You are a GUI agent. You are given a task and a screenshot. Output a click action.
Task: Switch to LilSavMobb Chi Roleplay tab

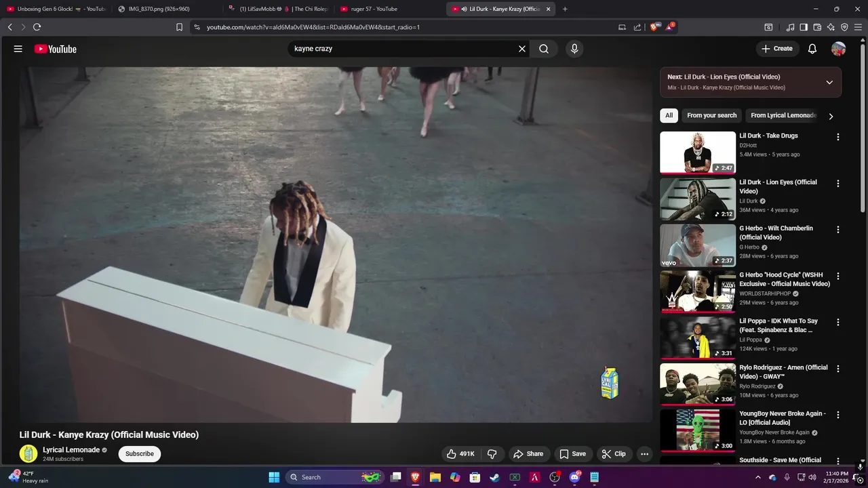277,9
